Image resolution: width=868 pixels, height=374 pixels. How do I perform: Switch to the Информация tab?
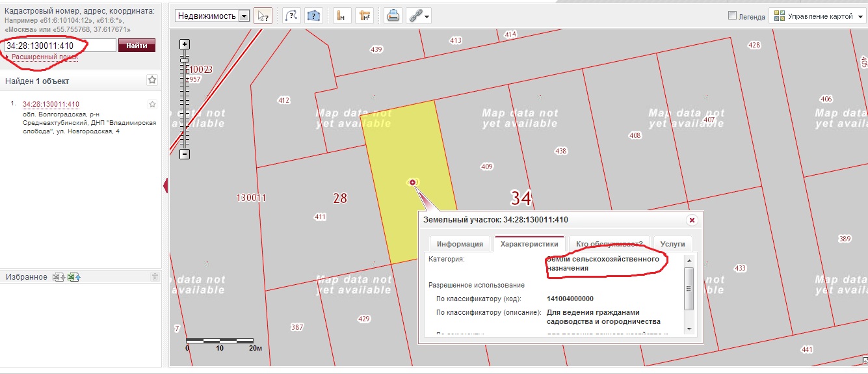460,244
